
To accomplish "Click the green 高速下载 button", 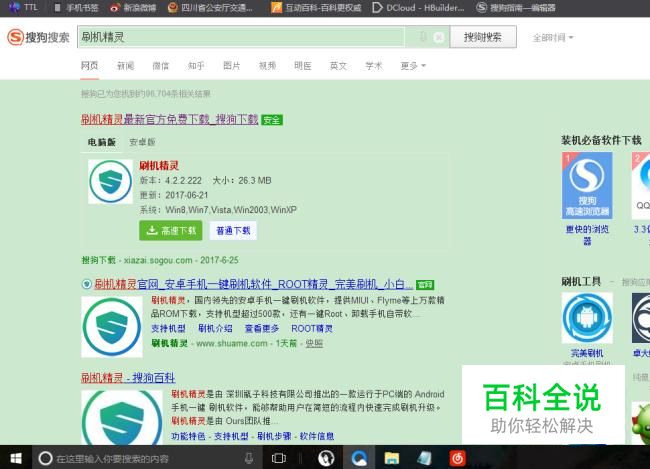I will pyautogui.click(x=171, y=230).
